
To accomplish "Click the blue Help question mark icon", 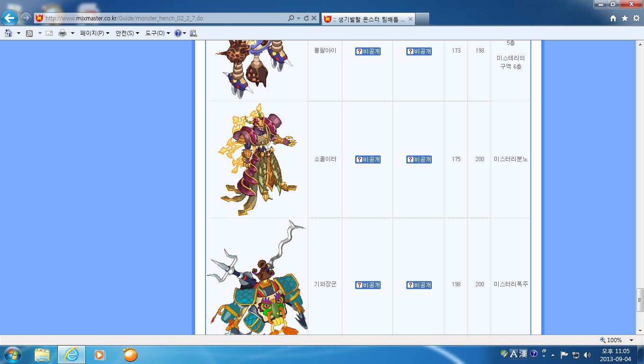I will click(x=178, y=33).
